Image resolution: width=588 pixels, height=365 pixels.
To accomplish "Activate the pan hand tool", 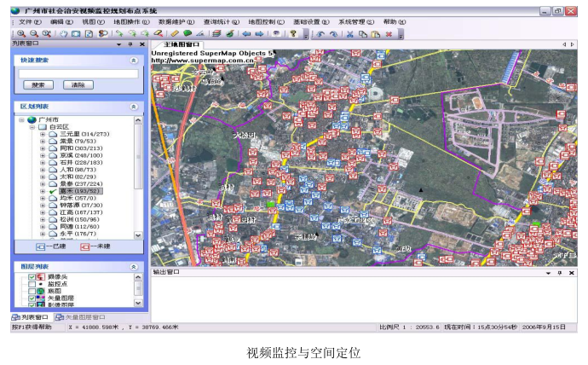I will pyautogui.click(x=64, y=34).
